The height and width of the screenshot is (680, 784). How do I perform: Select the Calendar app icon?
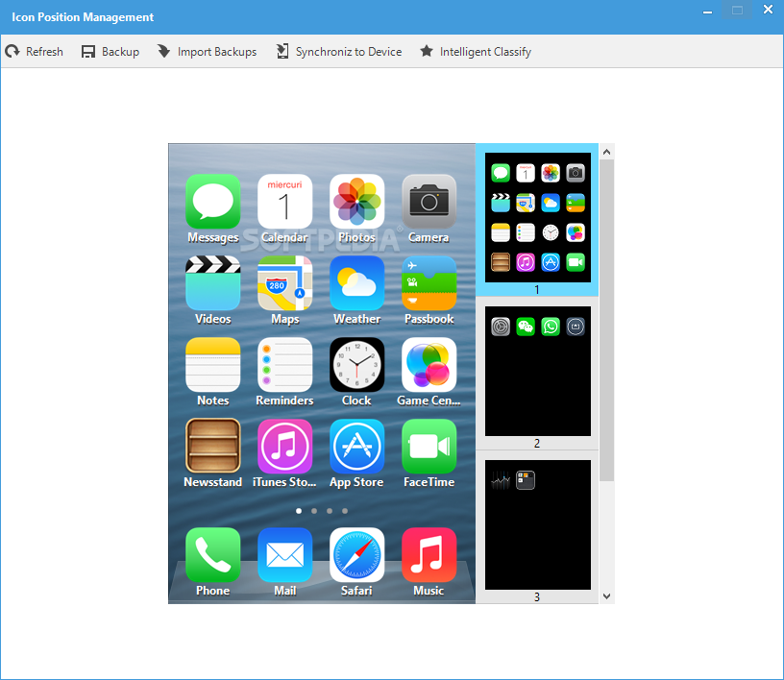[285, 202]
